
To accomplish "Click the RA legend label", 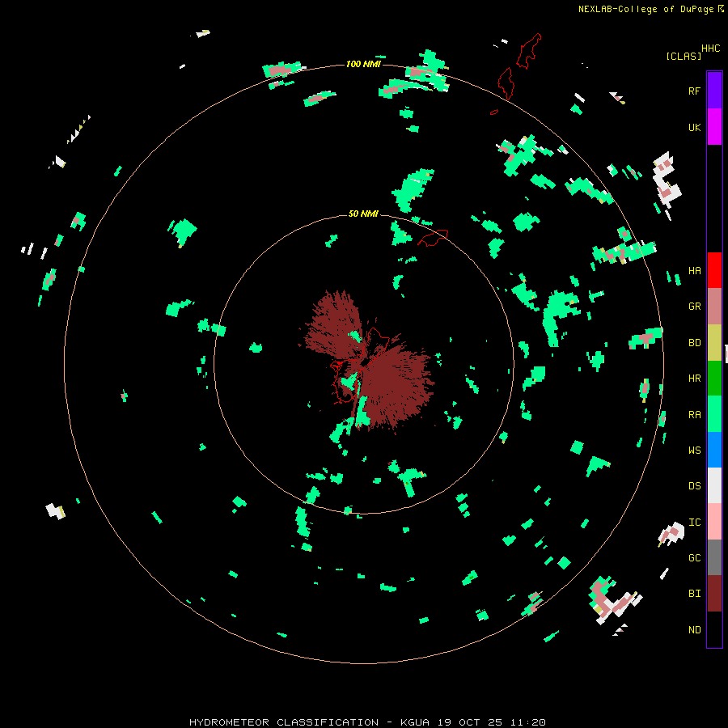I will [694, 415].
